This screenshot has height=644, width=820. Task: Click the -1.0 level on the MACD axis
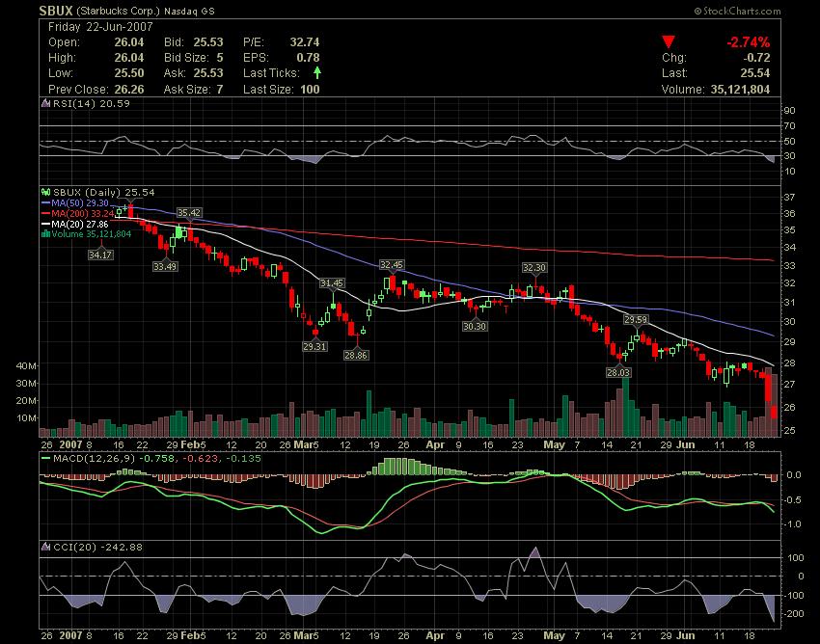[x=793, y=523]
